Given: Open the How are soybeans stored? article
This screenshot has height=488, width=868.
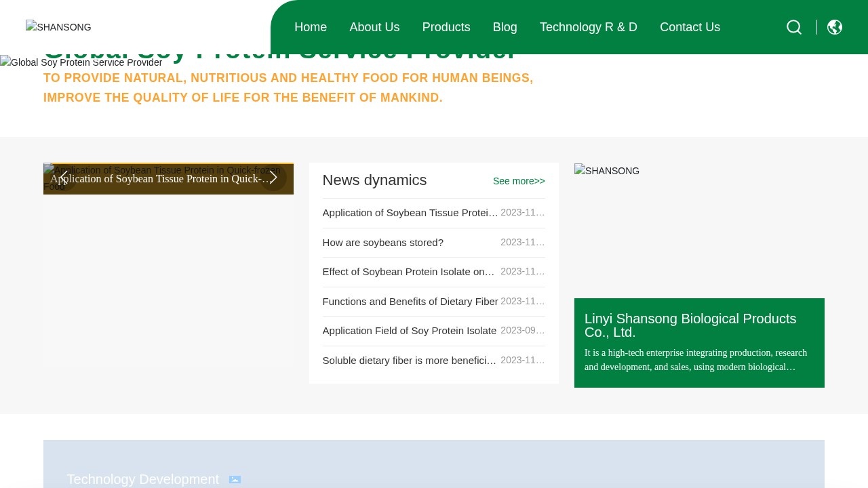Looking at the screenshot, I should tap(383, 243).
